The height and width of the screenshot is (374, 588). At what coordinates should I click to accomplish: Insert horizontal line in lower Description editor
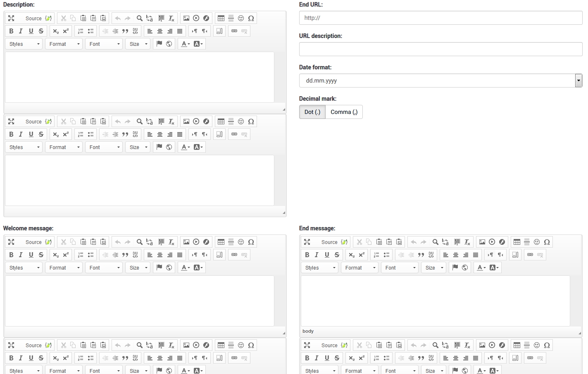coord(231,121)
